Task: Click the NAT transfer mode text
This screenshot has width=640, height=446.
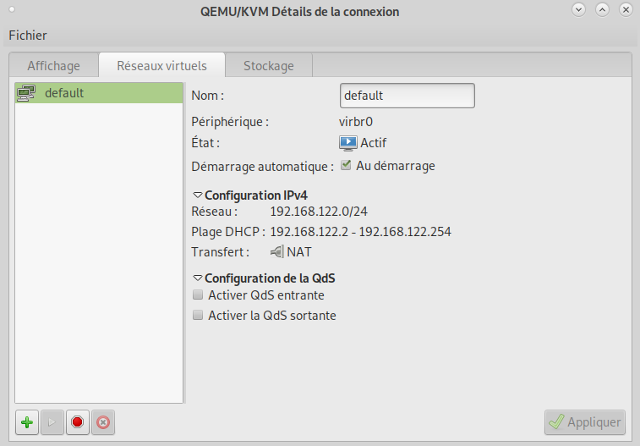Action: tap(299, 252)
